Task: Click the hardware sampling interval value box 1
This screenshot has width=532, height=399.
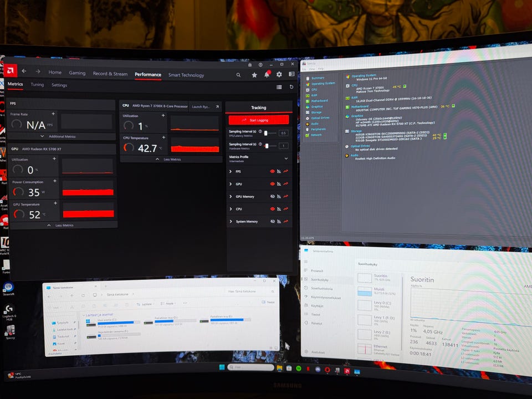Action: (283, 146)
